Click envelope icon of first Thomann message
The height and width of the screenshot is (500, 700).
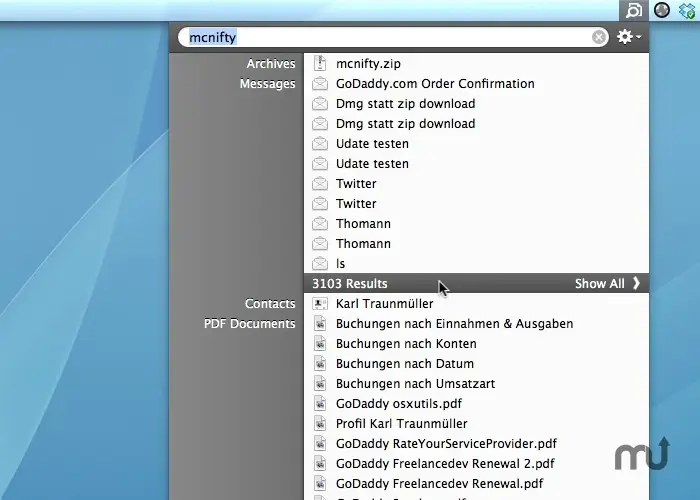(320, 224)
